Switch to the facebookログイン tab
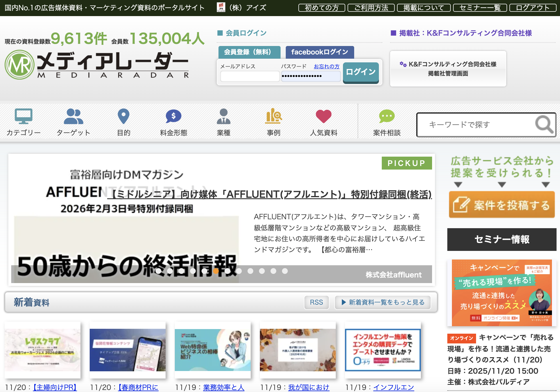This screenshot has height=392, width=560. [x=320, y=52]
